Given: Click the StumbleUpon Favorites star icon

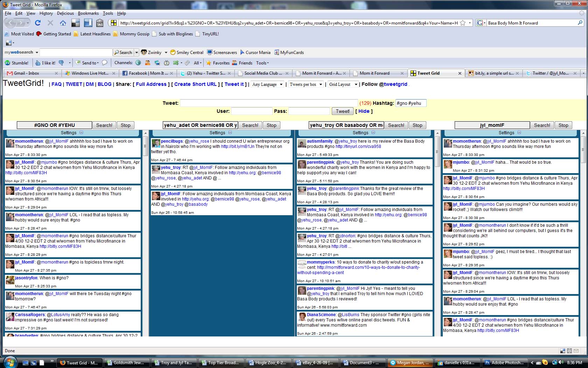Looking at the screenshot, I should click(209, 63).
